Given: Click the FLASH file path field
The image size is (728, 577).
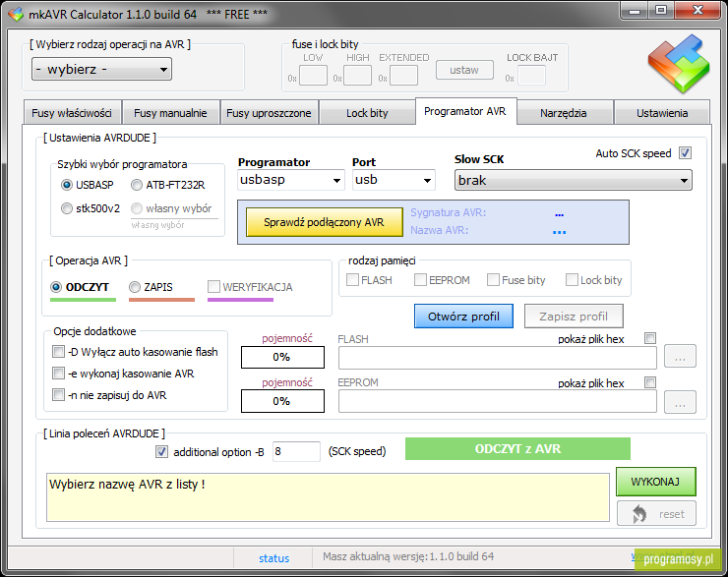Looking at the screenshot, I should (497, 358).
